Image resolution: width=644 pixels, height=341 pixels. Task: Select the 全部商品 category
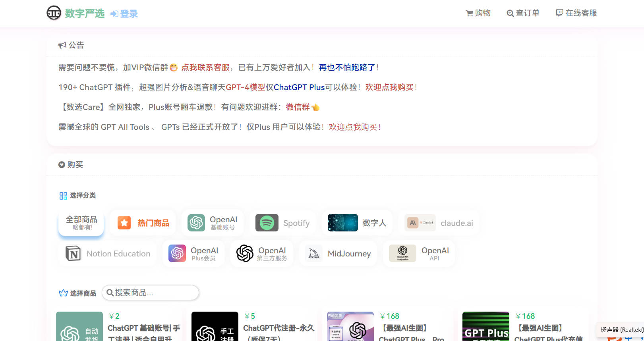pos(81,223)
